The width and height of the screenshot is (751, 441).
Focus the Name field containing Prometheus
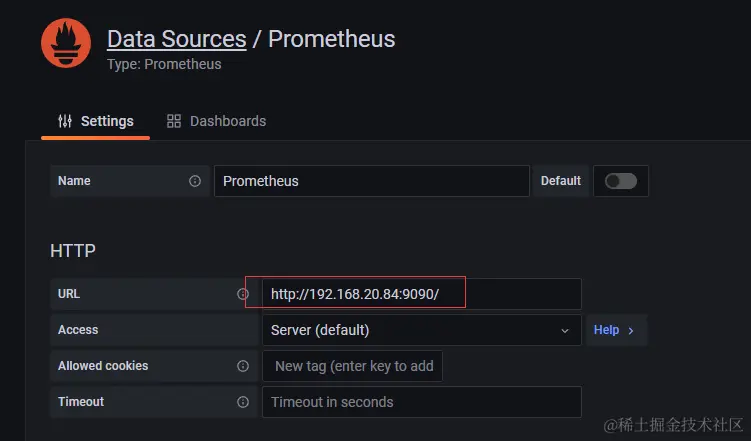(x=372, y=181)
